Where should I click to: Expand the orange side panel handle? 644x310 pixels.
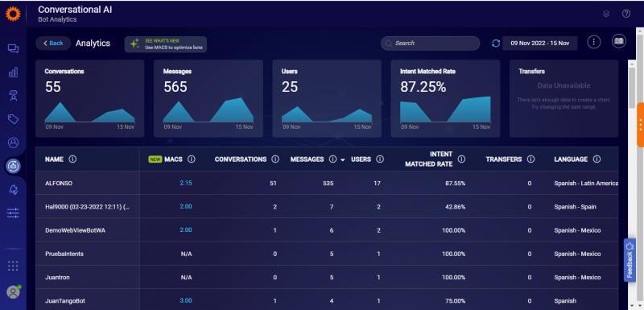coord(640,125)
